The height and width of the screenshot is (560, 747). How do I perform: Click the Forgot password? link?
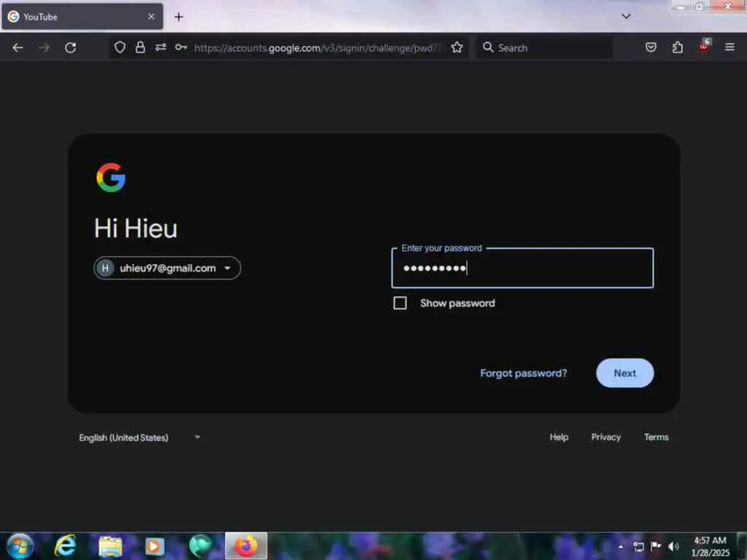point(524,373)
